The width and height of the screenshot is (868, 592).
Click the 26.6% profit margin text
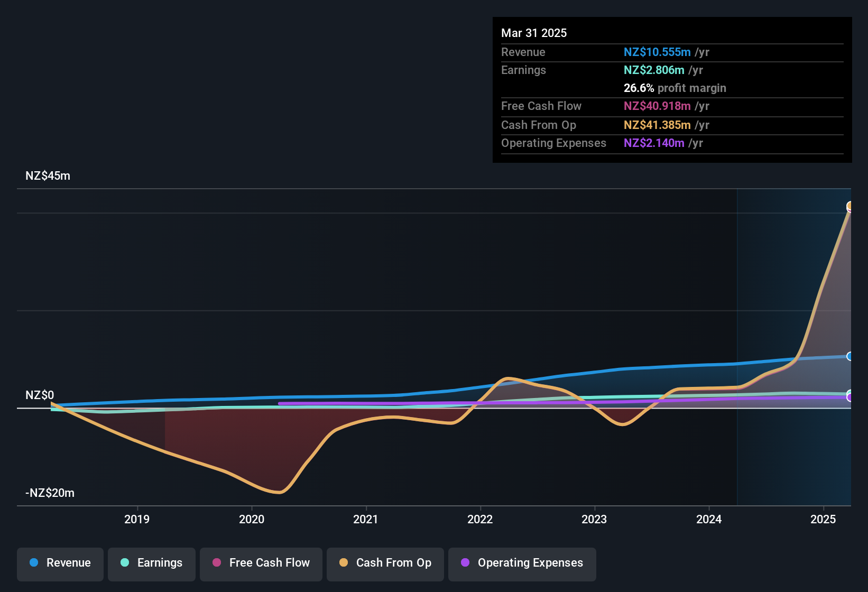point(675,88)
